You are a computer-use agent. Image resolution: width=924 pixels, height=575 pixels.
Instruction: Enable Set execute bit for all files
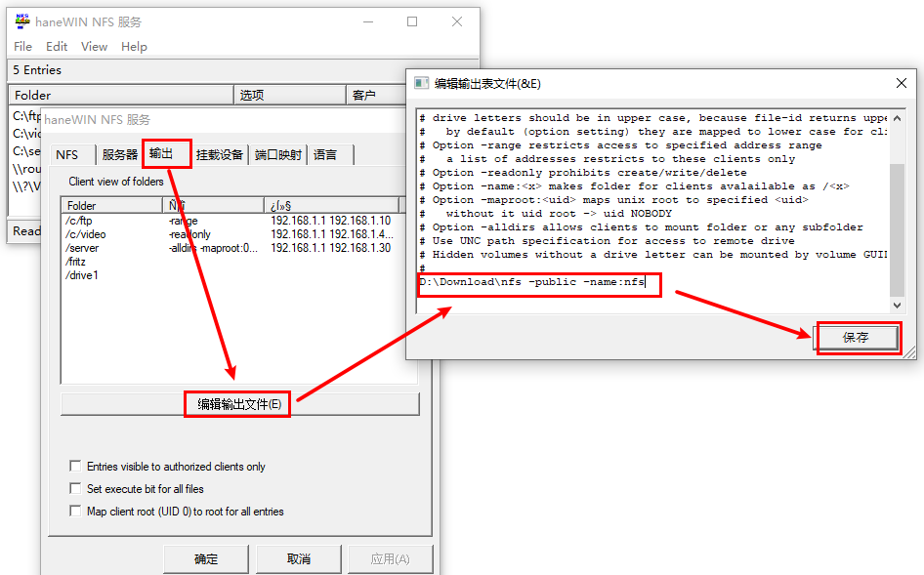click(75, 488)
